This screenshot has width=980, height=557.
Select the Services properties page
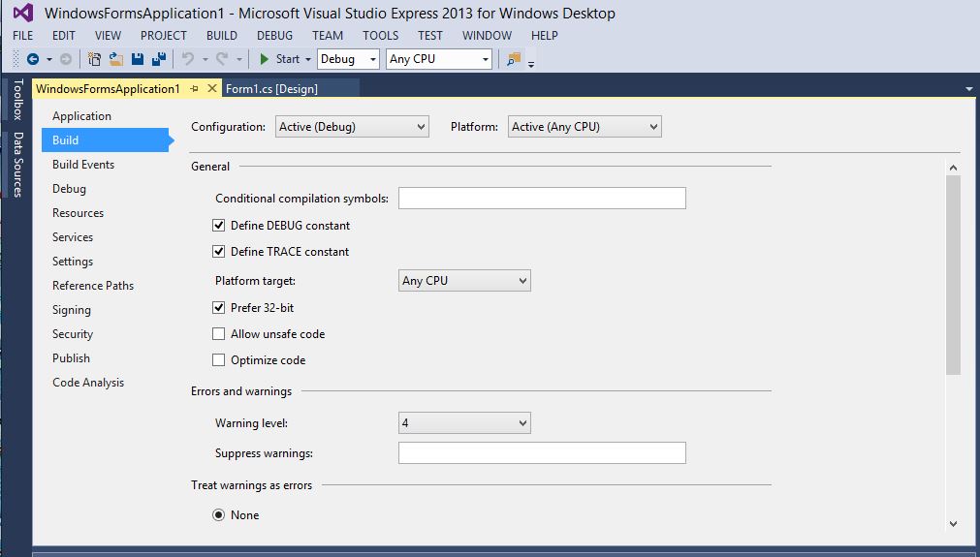(x=73, y=237)
